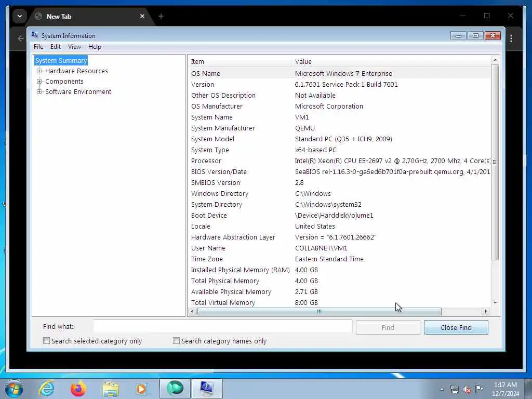Click the horizontal scrollbar left arrow
The image size is (532, 399).
(x=193, y=311)
